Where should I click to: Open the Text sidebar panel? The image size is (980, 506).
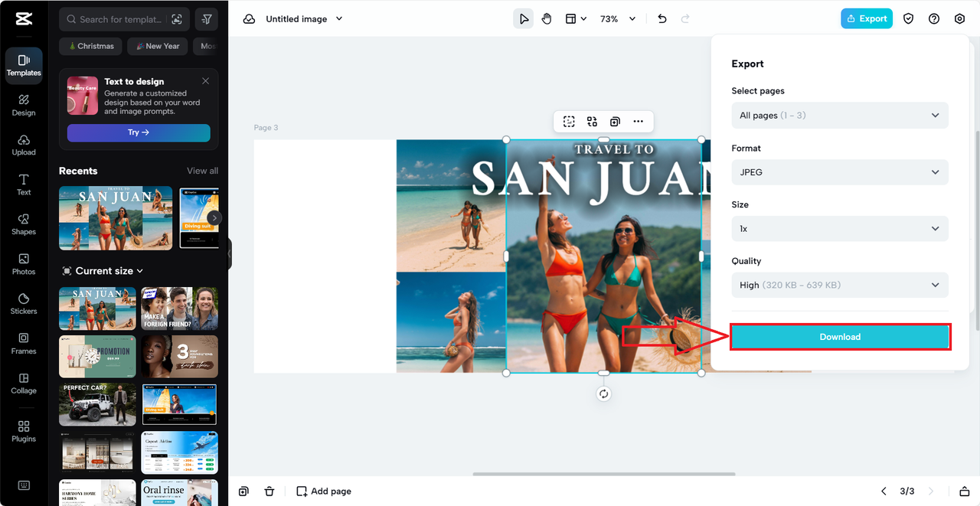(x=24, y=184)
